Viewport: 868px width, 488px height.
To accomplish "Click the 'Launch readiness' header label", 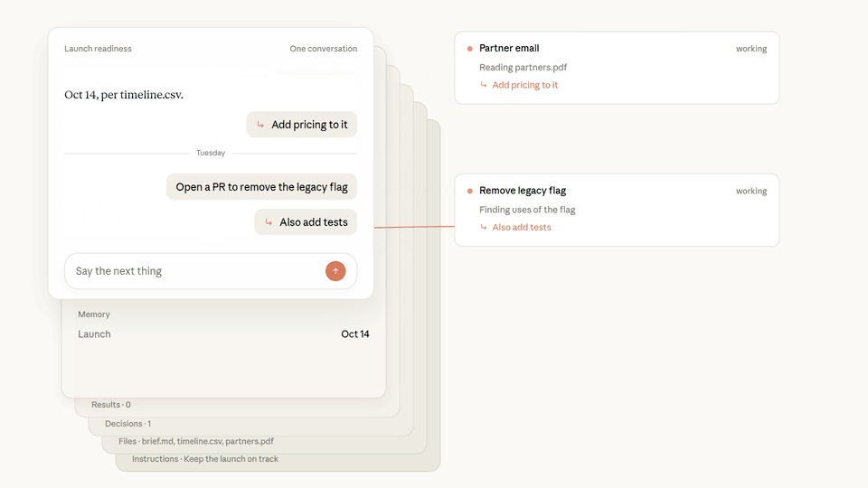I will click(x=98, y=49).
